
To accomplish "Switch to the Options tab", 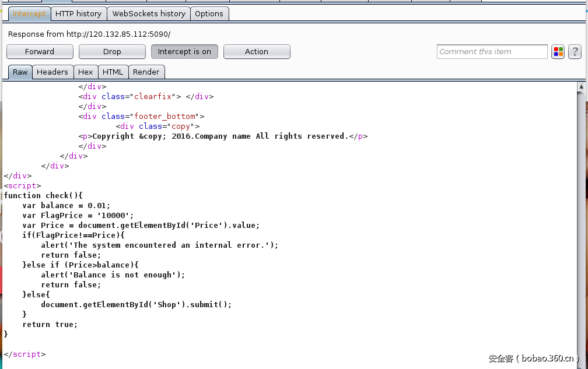I will click(209, 13).
